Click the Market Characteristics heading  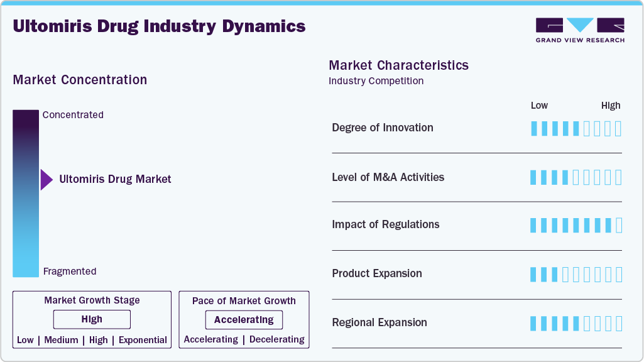coord(398,65)
